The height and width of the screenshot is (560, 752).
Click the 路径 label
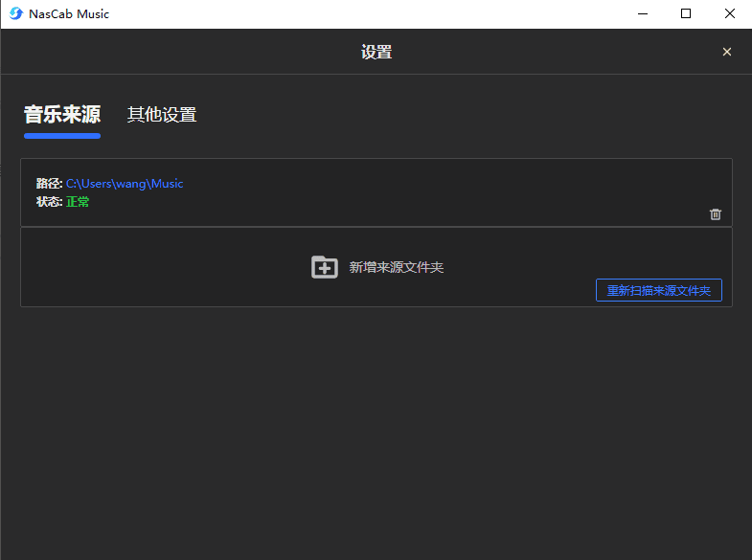[49, 184]
